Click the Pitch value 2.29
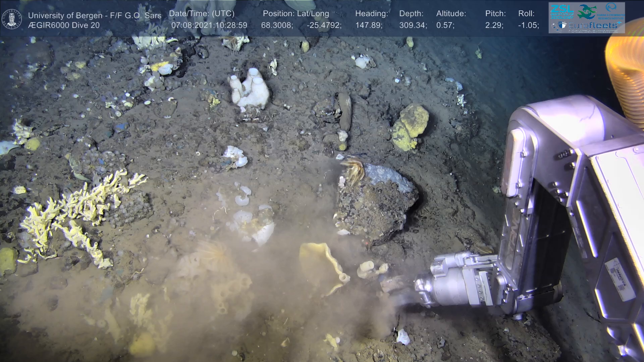 pyautogui.click(x=494, y=25)
